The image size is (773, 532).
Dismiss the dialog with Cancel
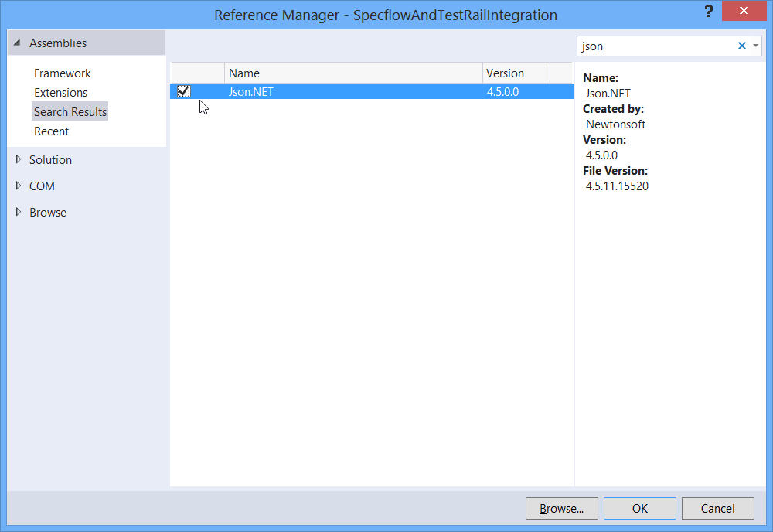pyautogui.click(x=717, y=508)
